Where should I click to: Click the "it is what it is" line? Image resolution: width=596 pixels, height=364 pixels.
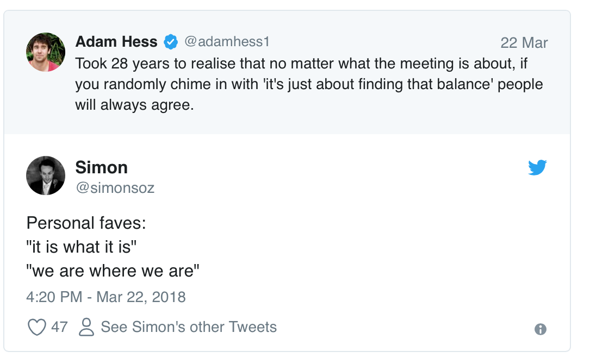[x=82, y=247]
